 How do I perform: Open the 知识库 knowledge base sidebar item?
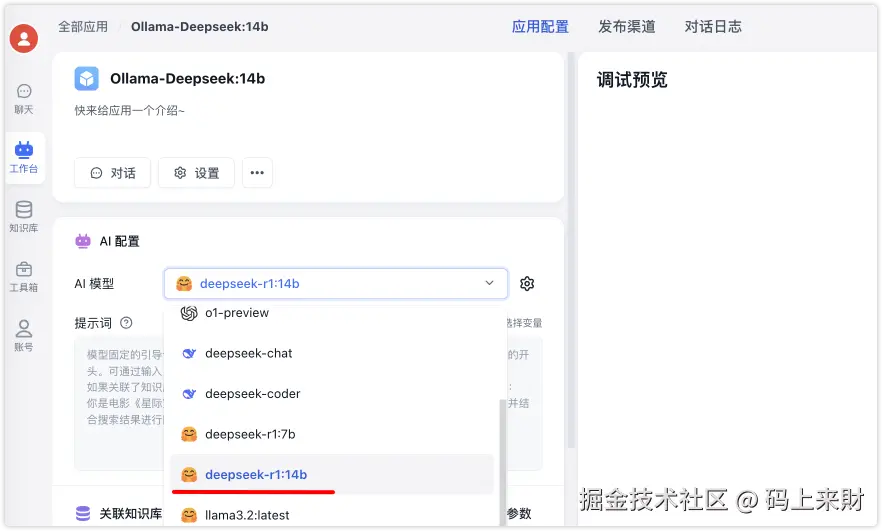24,217
